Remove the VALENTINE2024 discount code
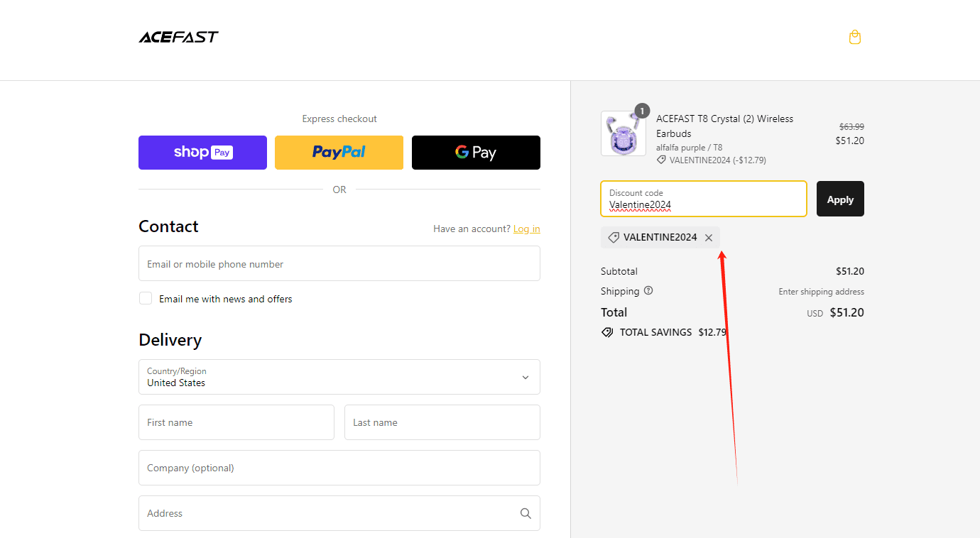Image resolution: width=980 pixels, height=538 pixels. tap(709, 238)
